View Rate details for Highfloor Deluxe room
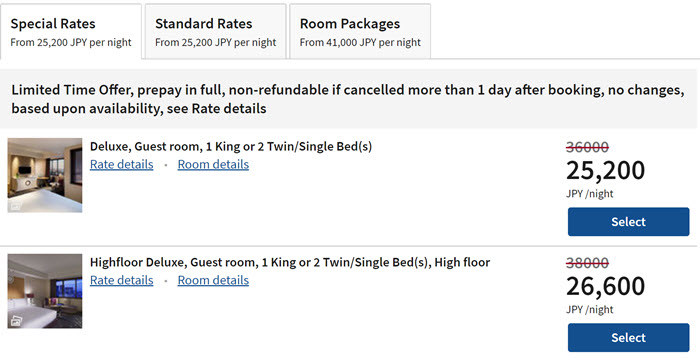700x364 pixels. (x=121, y=280)
